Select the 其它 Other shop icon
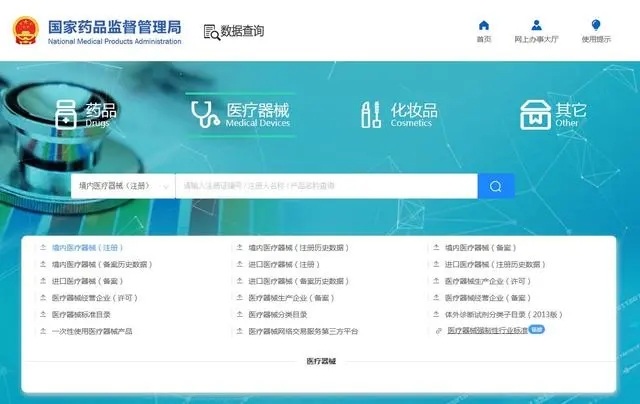 (535, 115)
